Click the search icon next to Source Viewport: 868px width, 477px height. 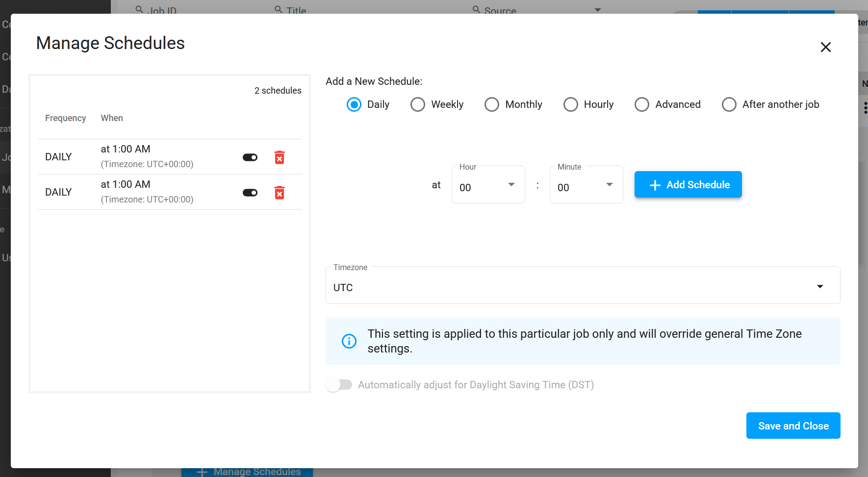click(476, 9)
